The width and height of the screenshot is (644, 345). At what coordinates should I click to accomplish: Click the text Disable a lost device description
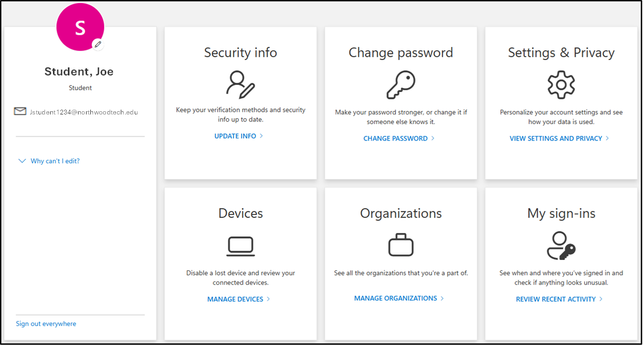pos(240,278)
